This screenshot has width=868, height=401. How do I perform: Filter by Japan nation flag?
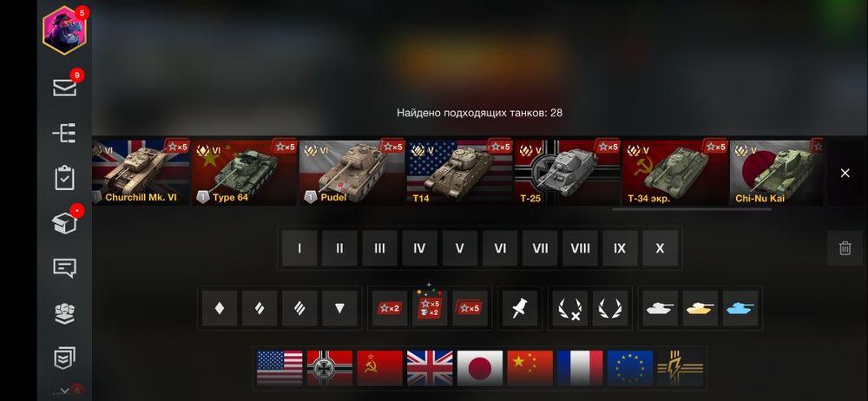[x=479, y=368]
